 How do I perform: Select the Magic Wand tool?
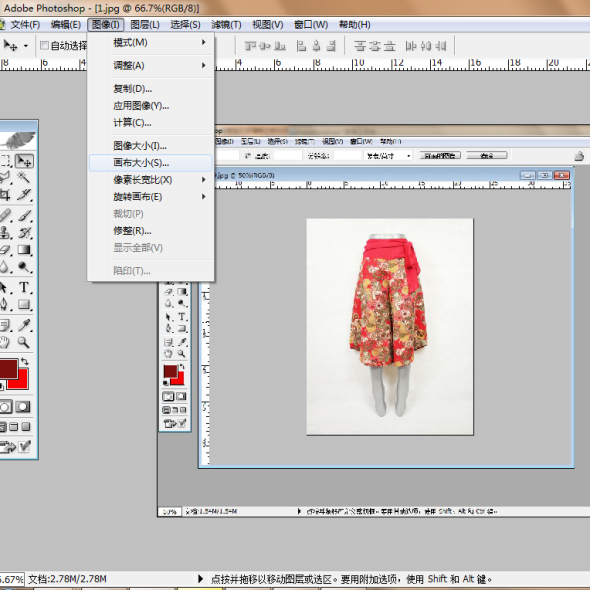click(x=23, y=177)
